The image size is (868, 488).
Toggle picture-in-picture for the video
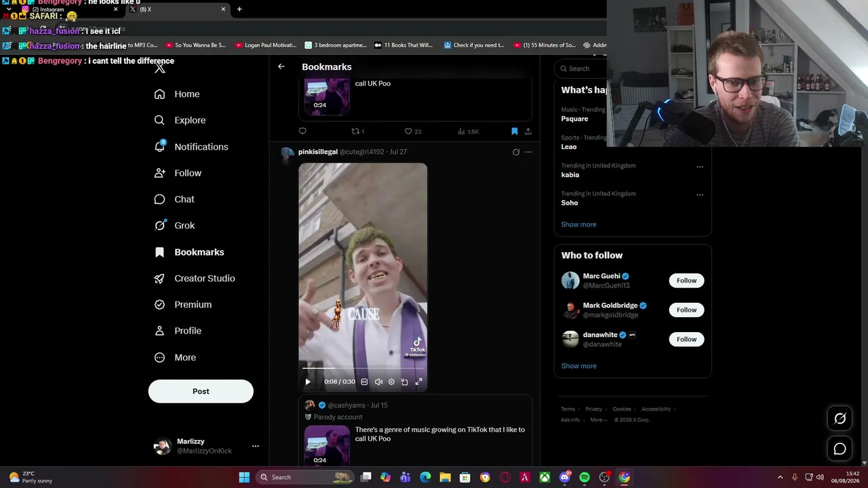[405, 382]
